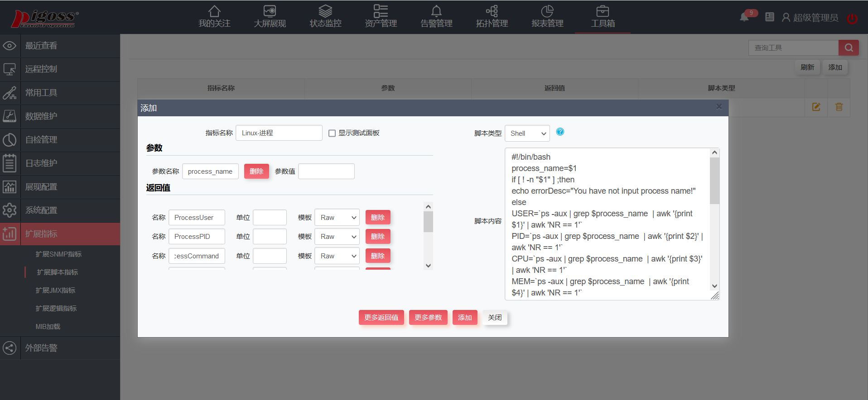Click the return values scrollbar thumb
Viewport: 868px width, 400px height.
click(x=428, y=222)
